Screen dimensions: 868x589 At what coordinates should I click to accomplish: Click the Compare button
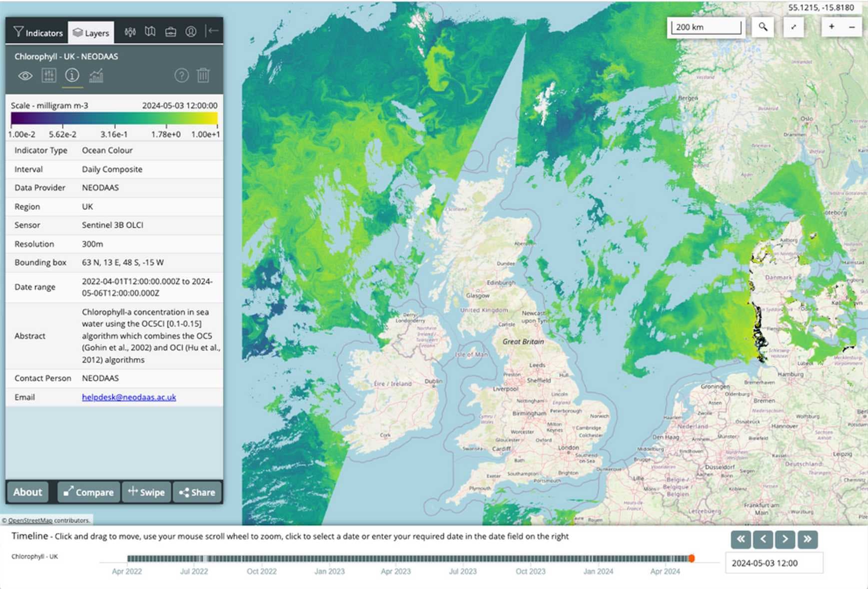pyautogui.click(x=88, y=492)
